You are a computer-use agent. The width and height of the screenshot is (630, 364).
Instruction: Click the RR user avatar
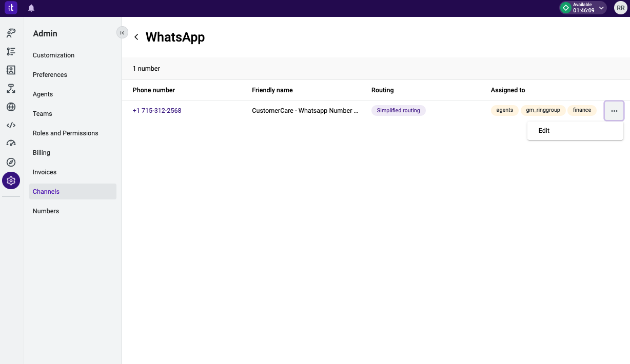coord(621,8)
